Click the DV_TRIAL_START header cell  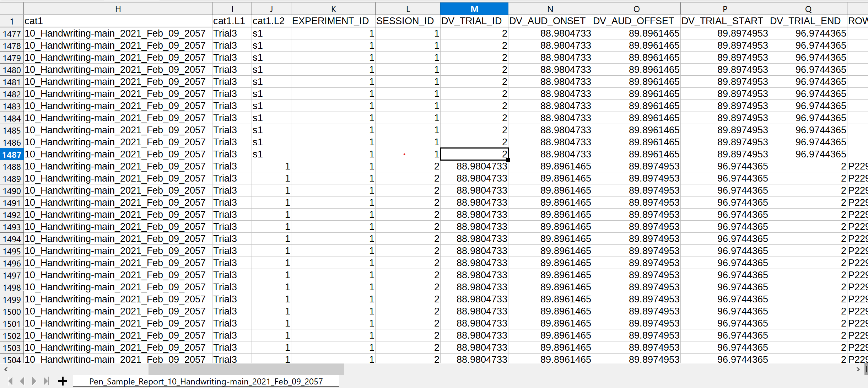725,21
